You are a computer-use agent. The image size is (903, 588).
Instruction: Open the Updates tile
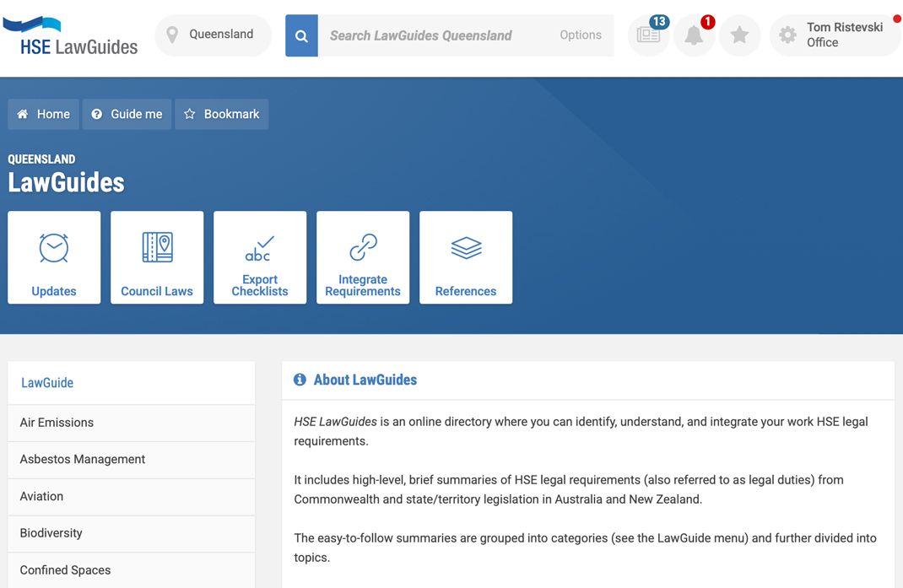[54, 257]
